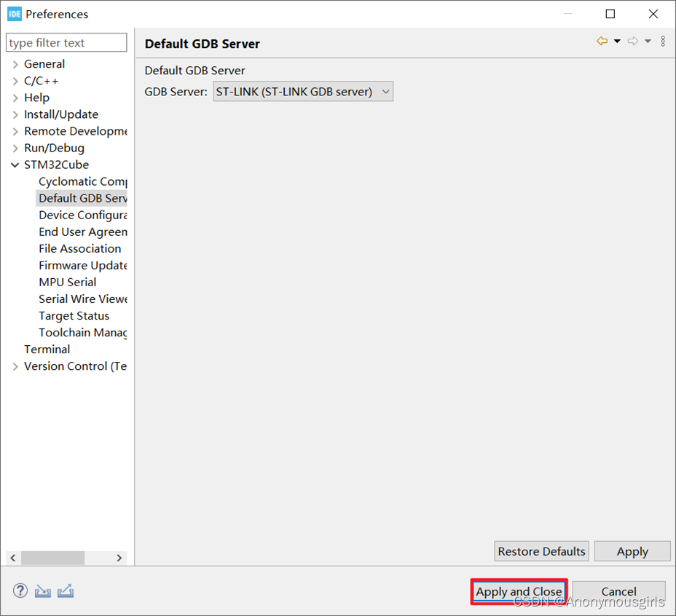The height and width of the screenshot is (616, 676).
Task: Click the Restore Defaults button
Action: tap(541, 551)
